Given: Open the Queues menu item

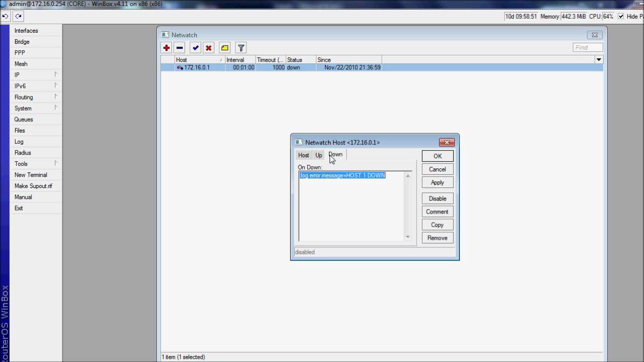Looking at the screenshot, I should 36,119.
